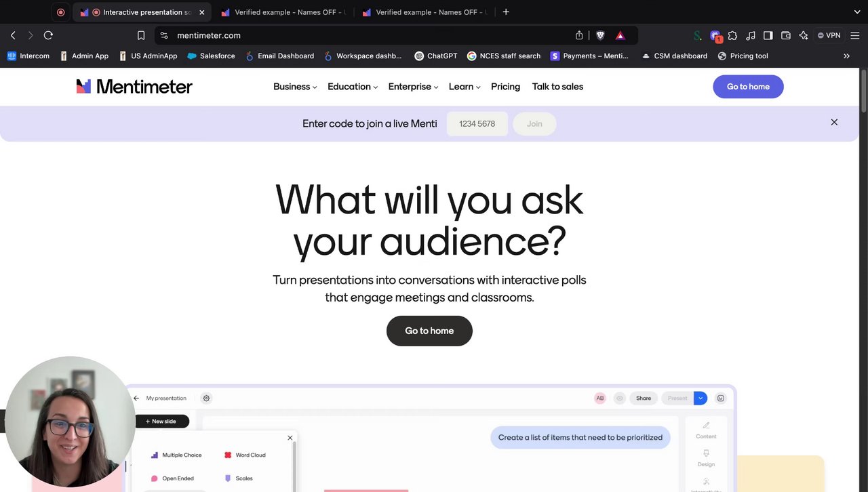Open the NCES staff search bookmark
Screen dimensions: 868x492
504,56
